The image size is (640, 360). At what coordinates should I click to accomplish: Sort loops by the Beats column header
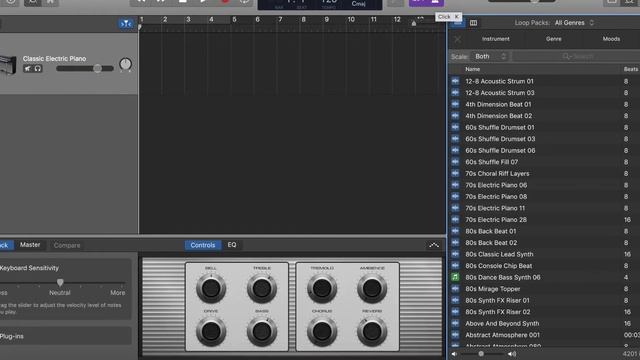631,69
